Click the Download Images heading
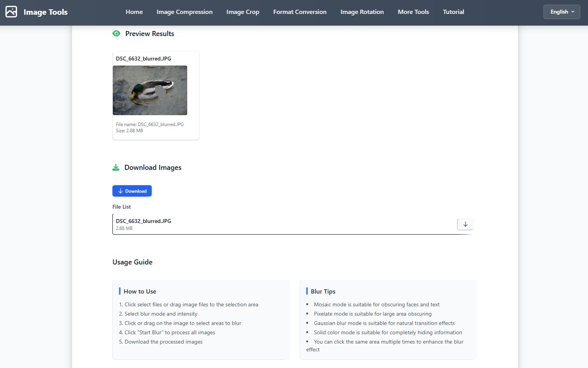The height and width of the screenshot is (368, 588). pos(153,168)
